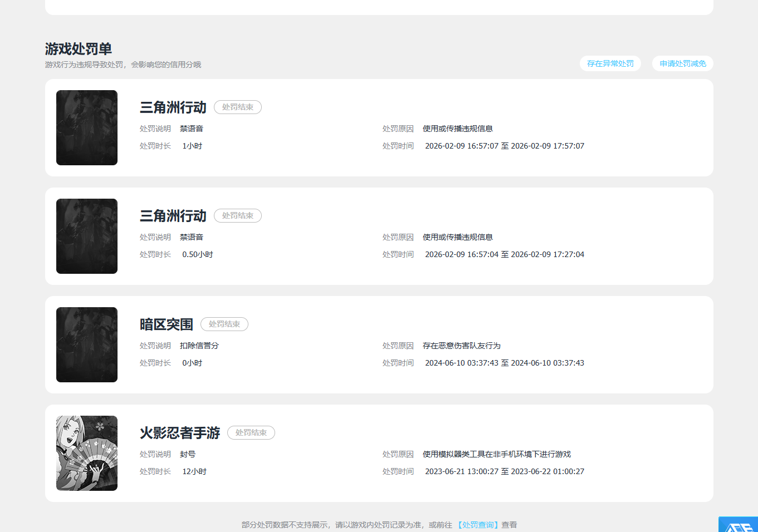Click the 处罚结束 badge beside 暗区突围
Image resolution: width=758 pixels, height=532 pixels.
[x=224, y=324]
